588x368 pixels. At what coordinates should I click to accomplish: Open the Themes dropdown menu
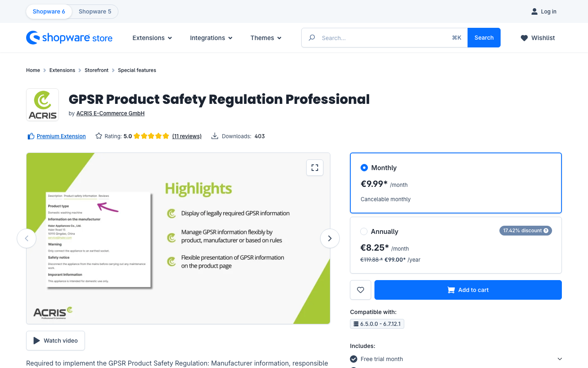[266, 38]
